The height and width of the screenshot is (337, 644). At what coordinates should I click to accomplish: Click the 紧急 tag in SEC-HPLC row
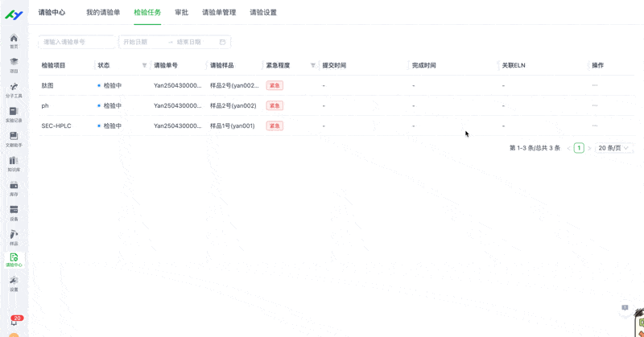click(x=275, y=125)
